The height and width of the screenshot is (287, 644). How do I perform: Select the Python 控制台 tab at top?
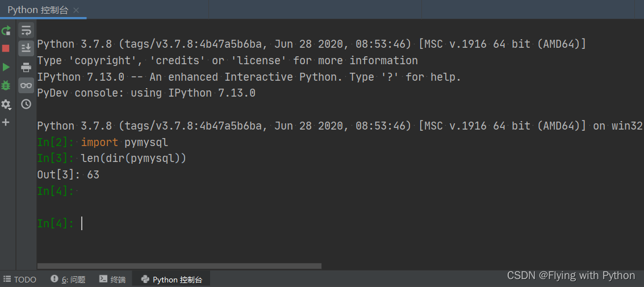[x=38, y=10]
